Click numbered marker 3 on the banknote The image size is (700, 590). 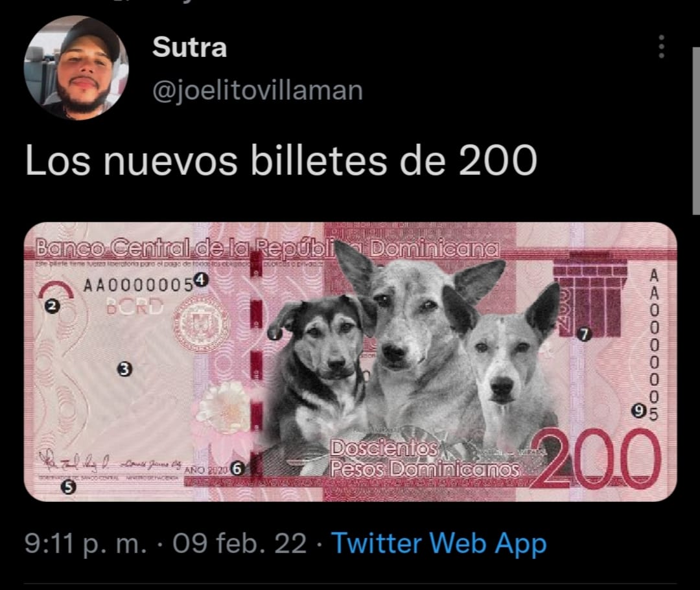coord(124,369)
